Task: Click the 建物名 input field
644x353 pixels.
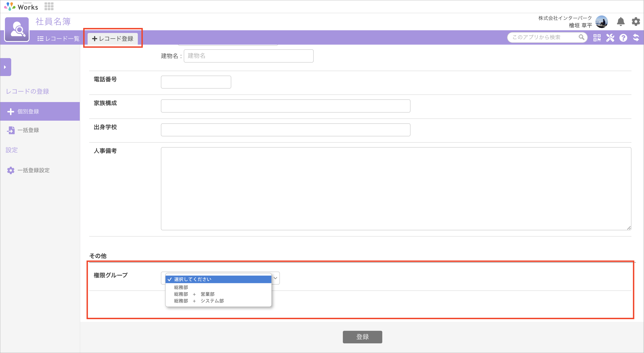Action: coord(249,56)
